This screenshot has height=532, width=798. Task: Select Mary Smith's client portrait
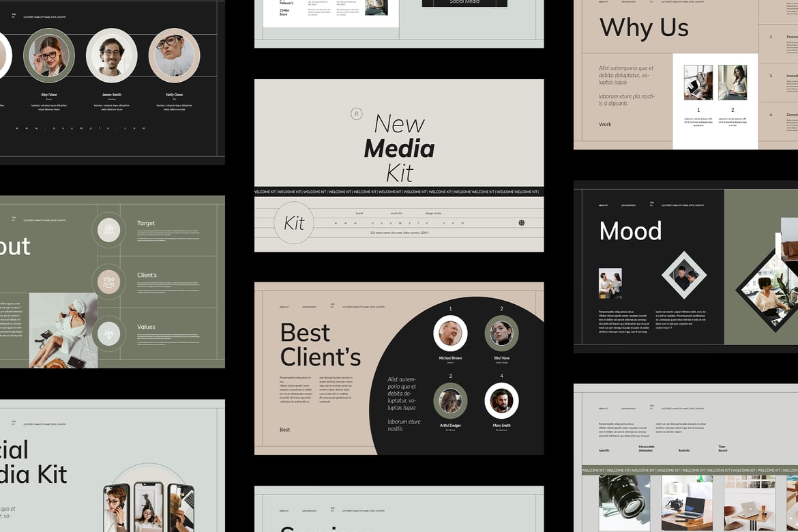point(501,400)
